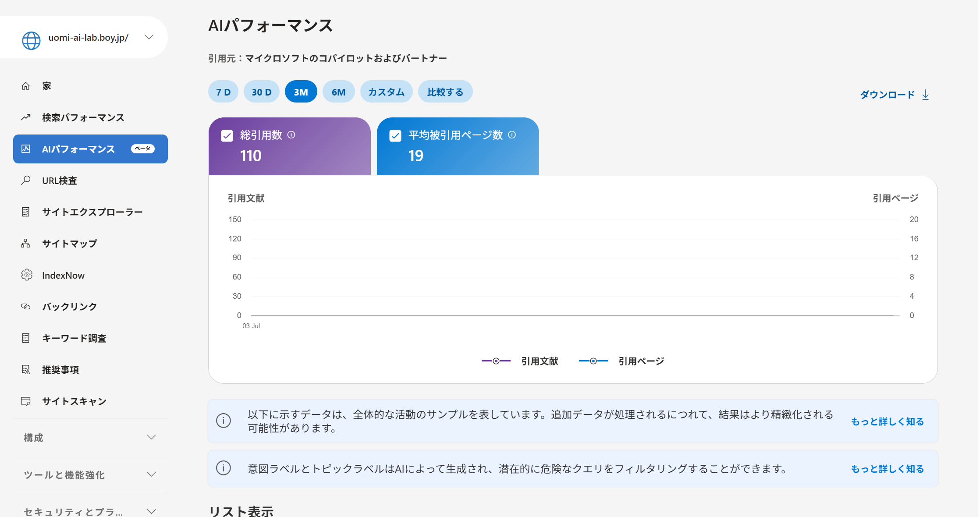Uncheck the 平均被引用ページ数 checkbox

[x=395, y=136]
